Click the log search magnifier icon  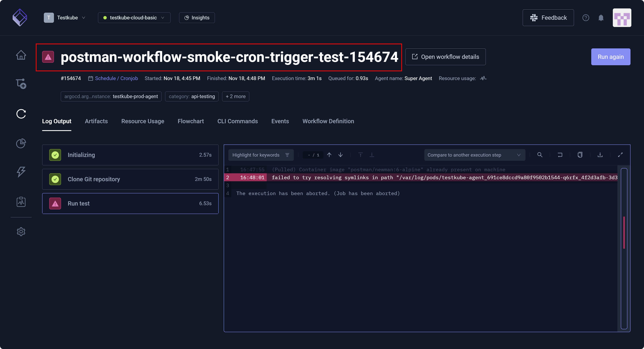(540, 155)
